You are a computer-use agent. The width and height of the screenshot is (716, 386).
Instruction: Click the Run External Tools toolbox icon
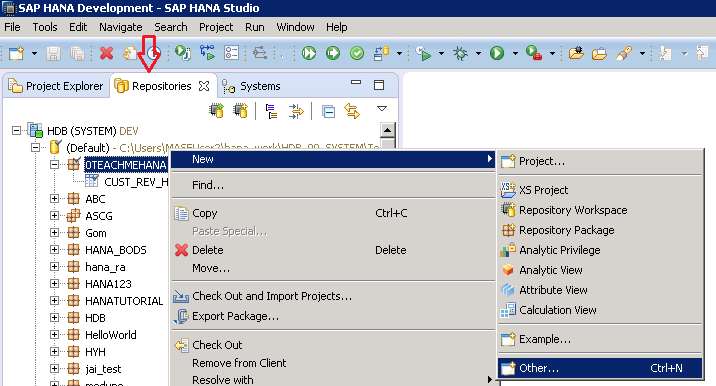(x=534, y=53)
